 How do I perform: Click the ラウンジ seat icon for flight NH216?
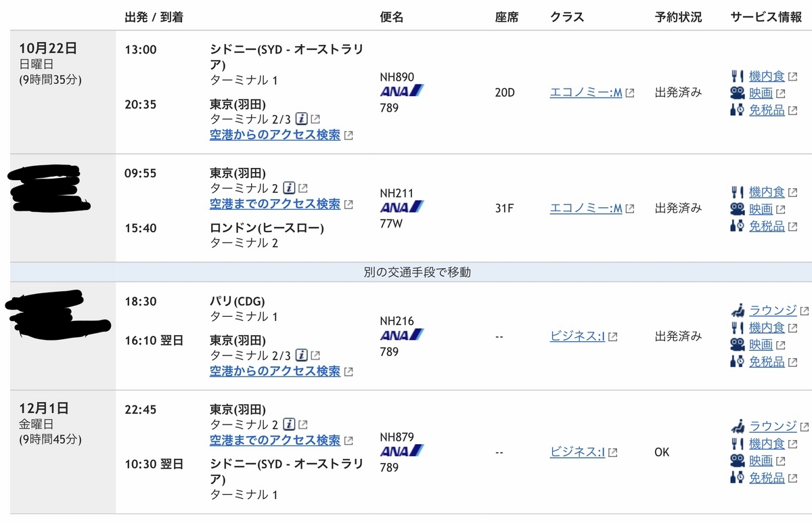tap(738, 311)
